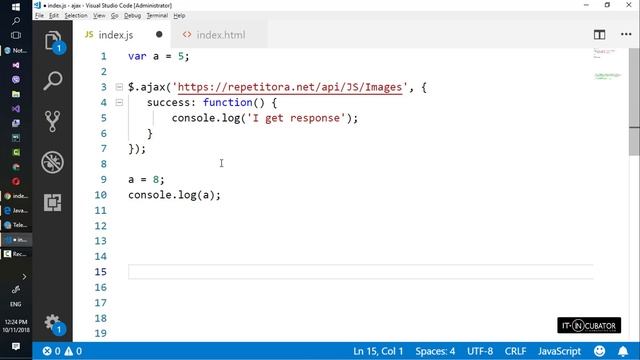Click the unsaved dot on index.js tab
The width and height of the screenshot is (640, 360).
point(159,35)
